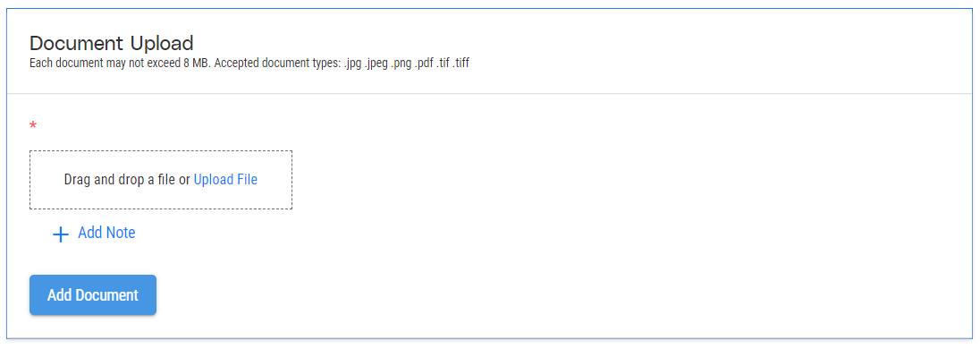Click the '.tiff' accepted type text
The width and height of the screenshot is (980, 349).
[460, 64]
